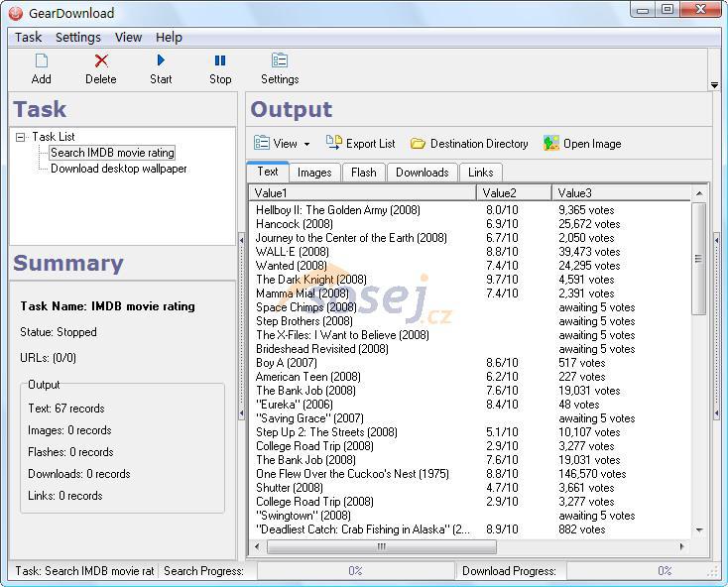Viewport: 728px width, 587px height.
Task: Select the Shutter (2008) row
Action: pyautogui.click(x=470, y=488)
